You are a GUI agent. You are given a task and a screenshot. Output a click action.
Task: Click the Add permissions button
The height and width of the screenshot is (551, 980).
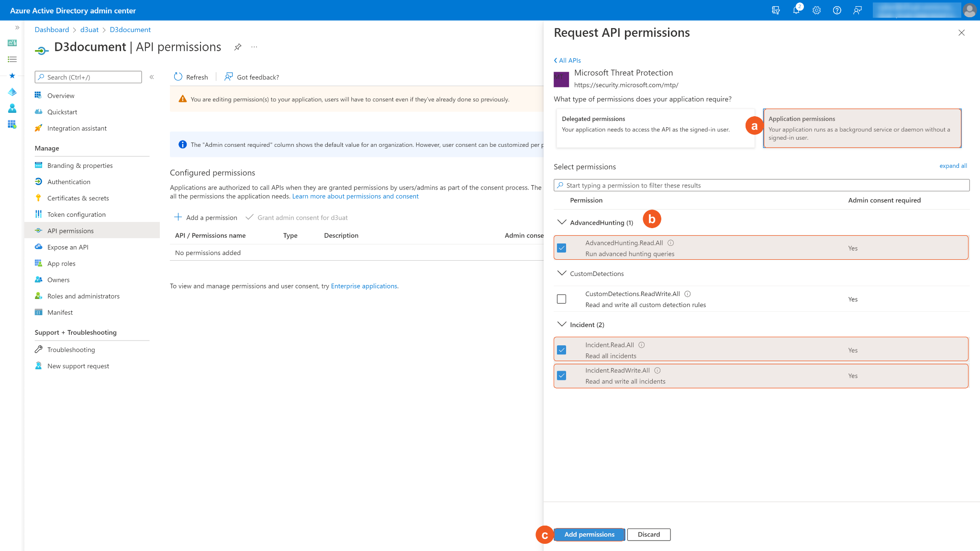589,535
